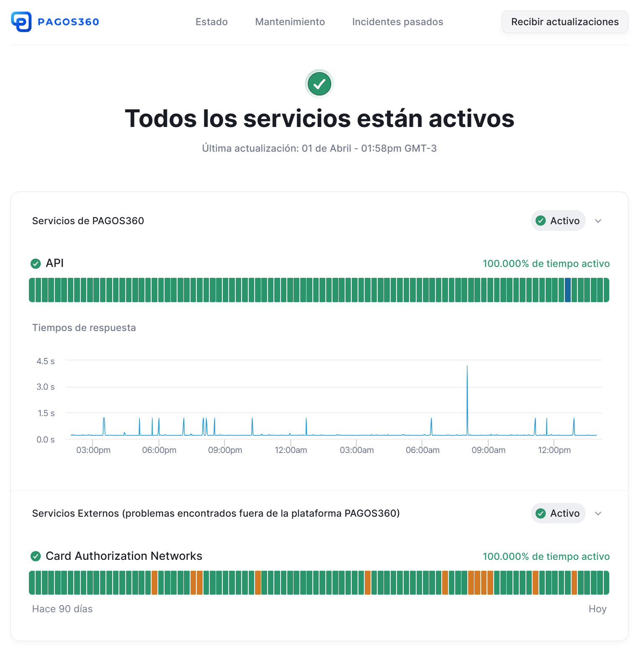The height and width of the screenshot is (660, 644).
Task: Click the Hace 90 días label
Action: tap(62, 609)
